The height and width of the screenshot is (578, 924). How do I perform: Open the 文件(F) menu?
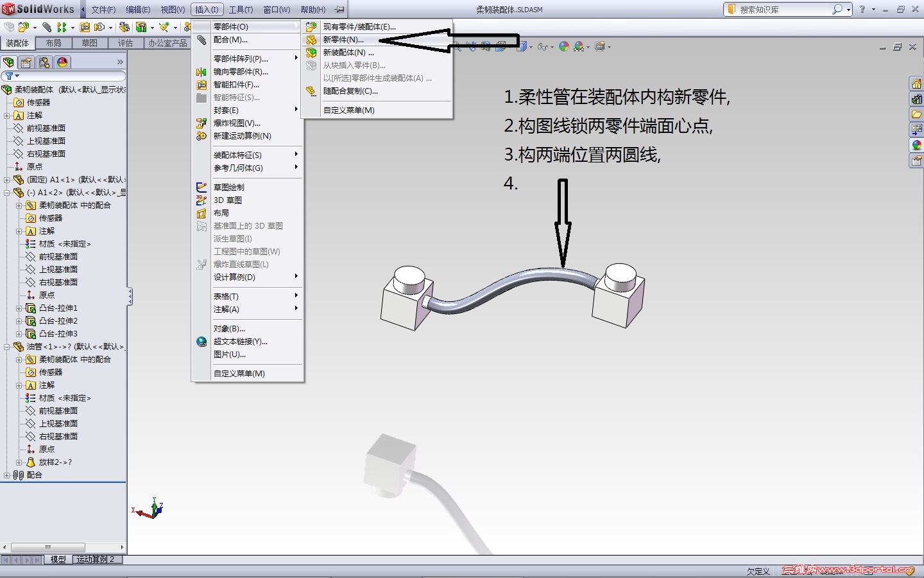pyautogui.click(x=103, y=10)
